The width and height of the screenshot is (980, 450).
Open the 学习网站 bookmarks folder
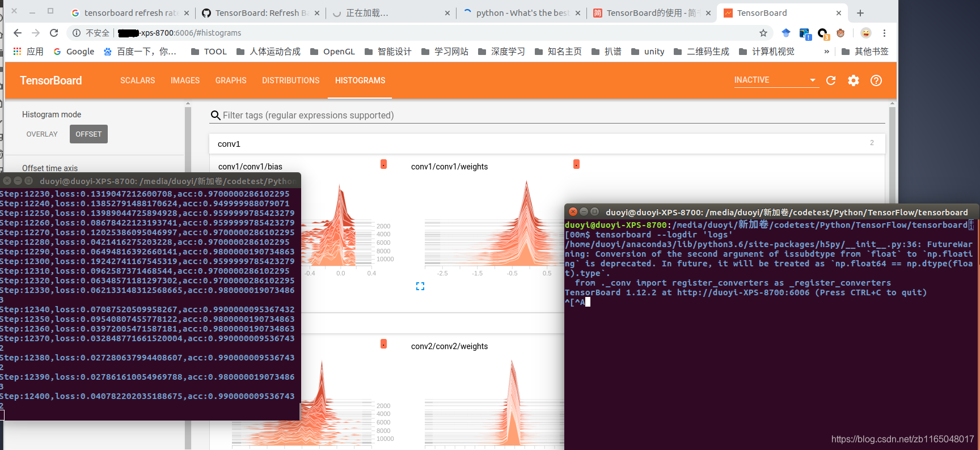(x=445, y=52)
